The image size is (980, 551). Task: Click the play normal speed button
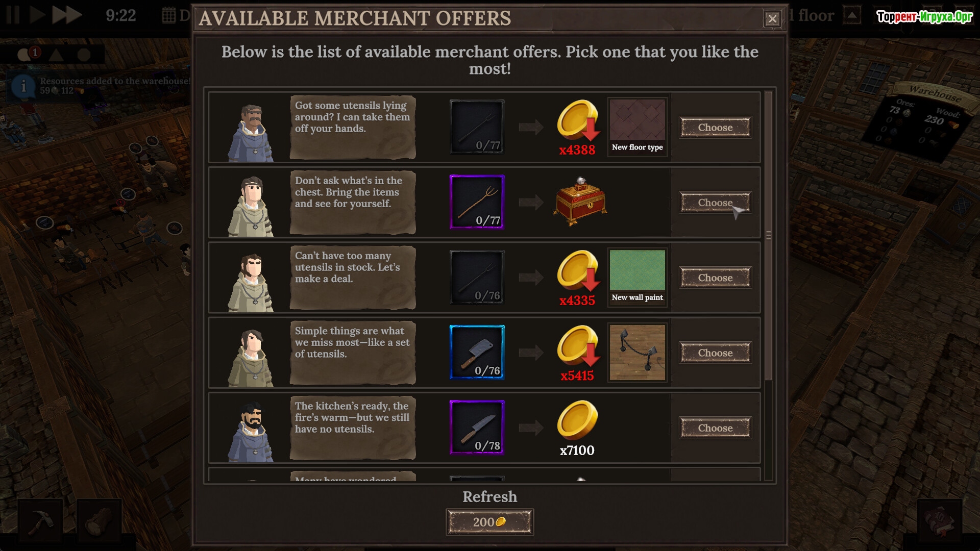(x=37, y=15)
